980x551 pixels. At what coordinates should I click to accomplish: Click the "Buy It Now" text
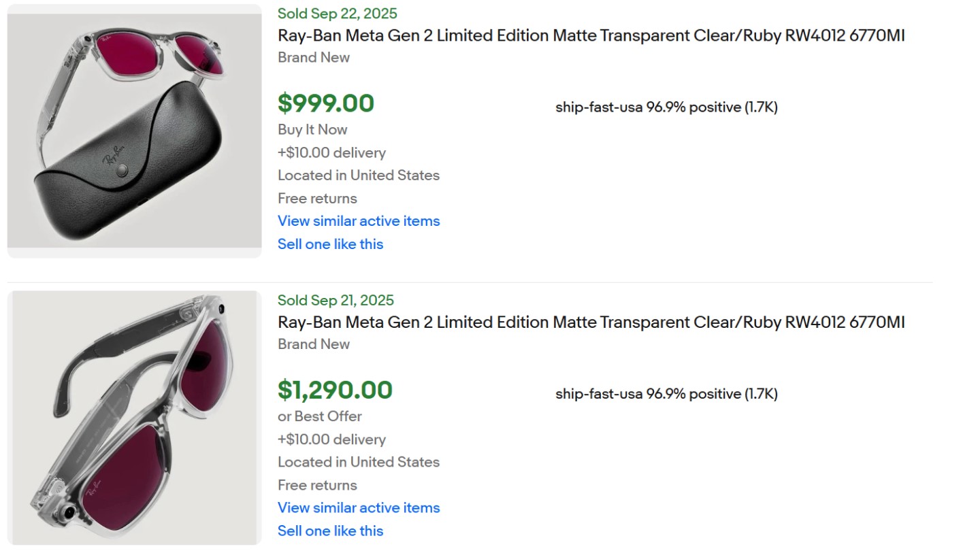[312, 130]
